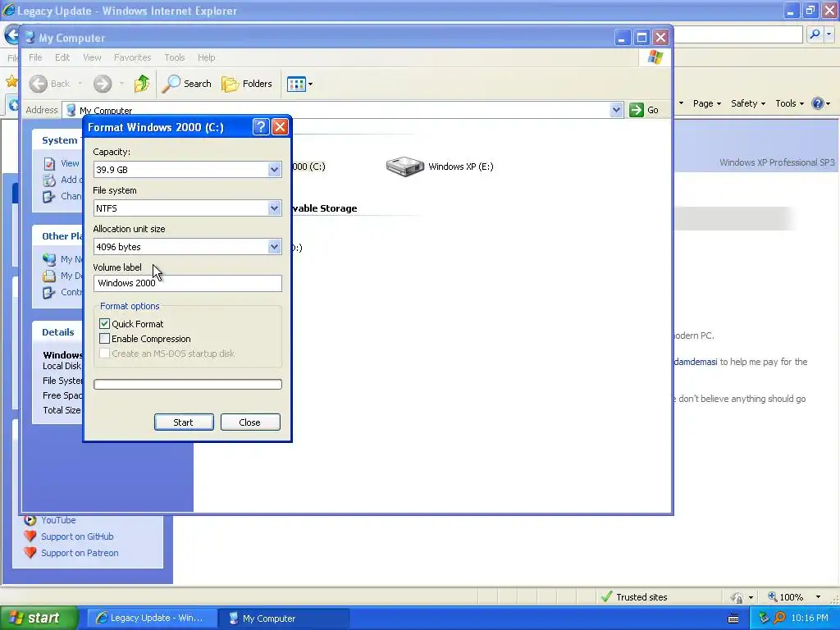This screenshot has width=840, height=630.
Task: Toggle the Folders pane button
Action: pyautogui.click(x=247, y=84)
